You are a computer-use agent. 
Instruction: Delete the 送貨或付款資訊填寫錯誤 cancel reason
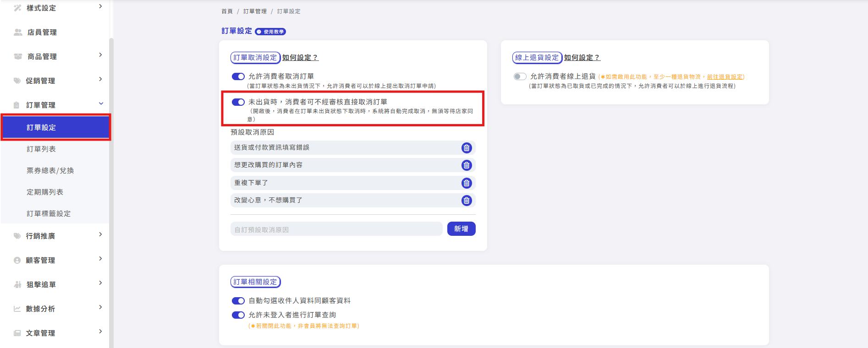(466, 148)
